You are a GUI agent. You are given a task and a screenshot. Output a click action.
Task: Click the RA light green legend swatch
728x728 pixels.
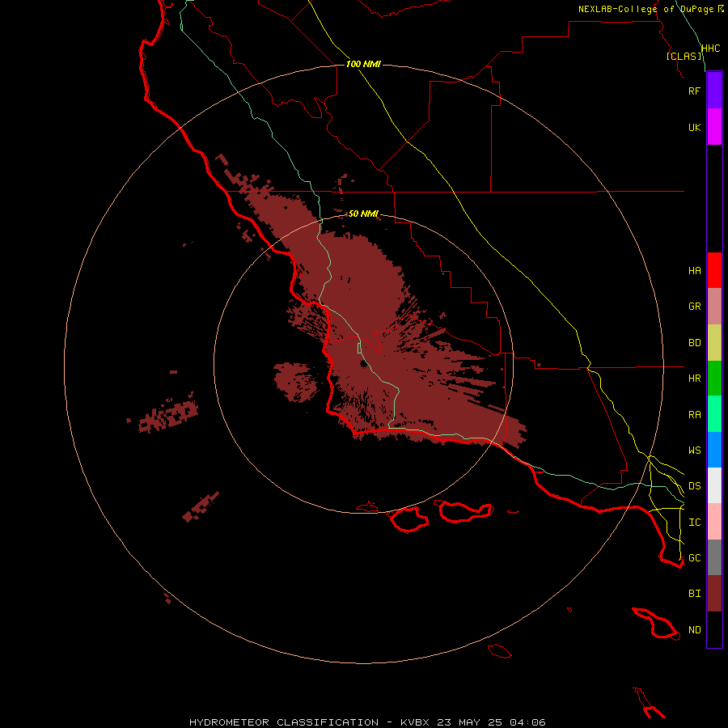(x=714, y=414)
